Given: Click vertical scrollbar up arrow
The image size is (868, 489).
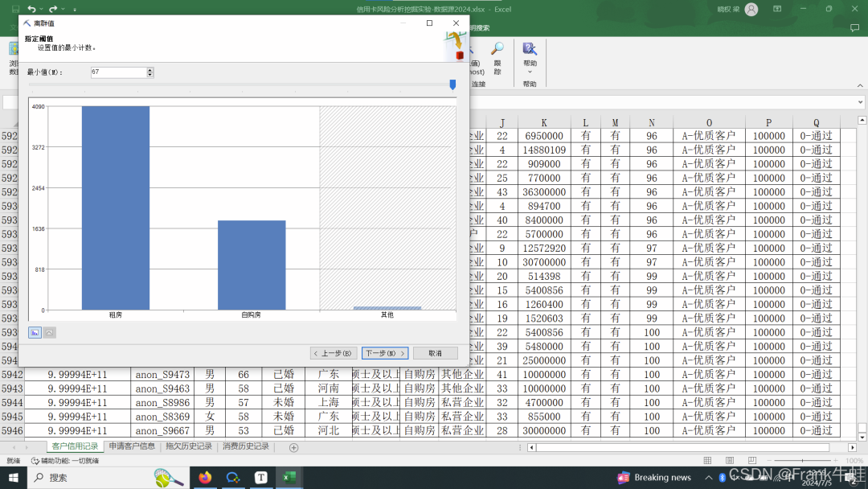Looking at the screenshot, I should [862, 120].
